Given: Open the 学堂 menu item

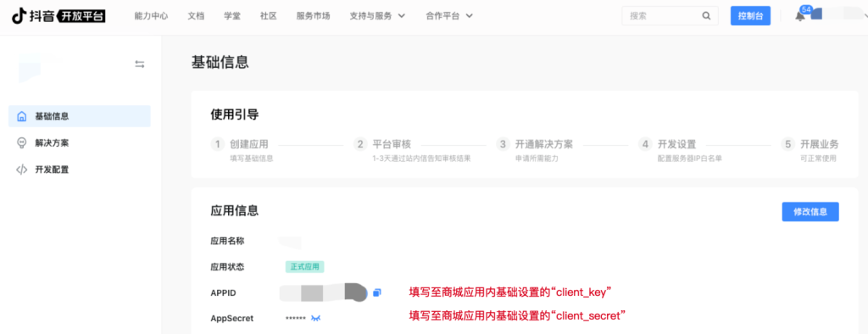Looking at the screenshot, I should [x=232, y=16].
